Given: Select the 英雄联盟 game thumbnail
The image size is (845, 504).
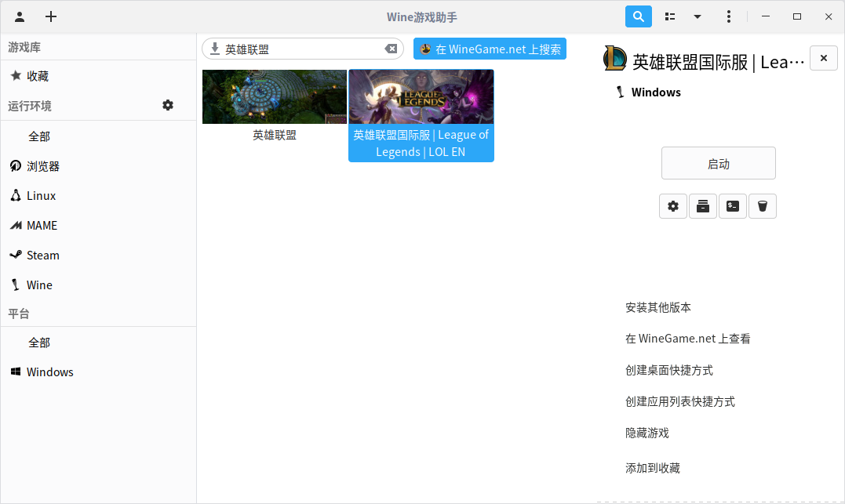Looking at the screenshot, I should point(275,97).
